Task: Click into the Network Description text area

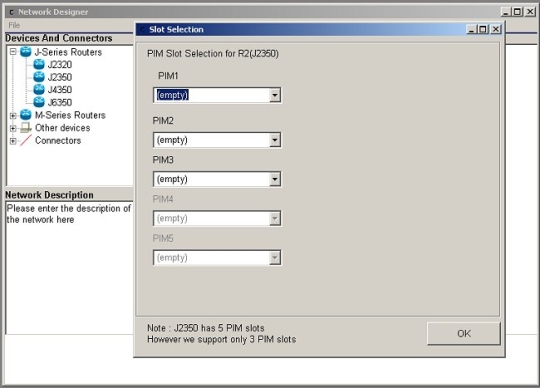Action: tap(69, 268)
